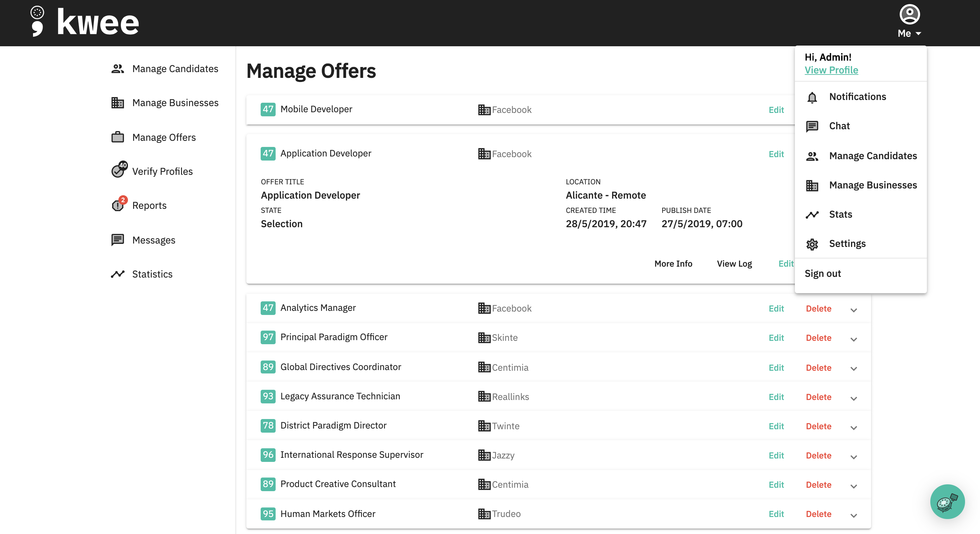The height and width of the screenshot is (534, 980).
Task: Click the Mobile Developer Facebook company icon
Action: pyautogui.click(x=484, y=110)
